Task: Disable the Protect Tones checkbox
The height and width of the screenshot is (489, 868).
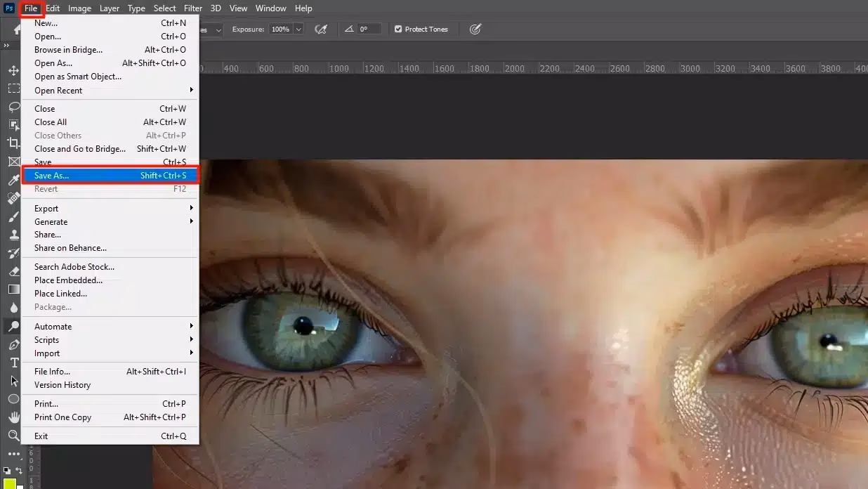Action: 397,29
